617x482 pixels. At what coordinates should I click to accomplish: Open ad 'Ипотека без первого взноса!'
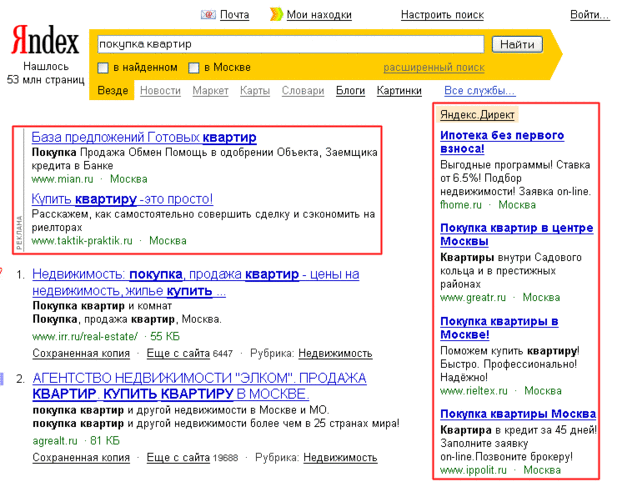(502, 142)
